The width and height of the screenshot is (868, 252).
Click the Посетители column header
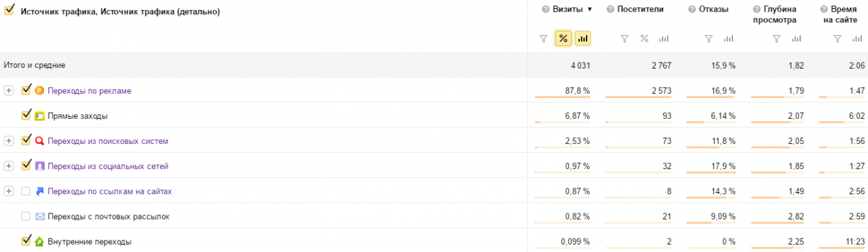[640, 10]
